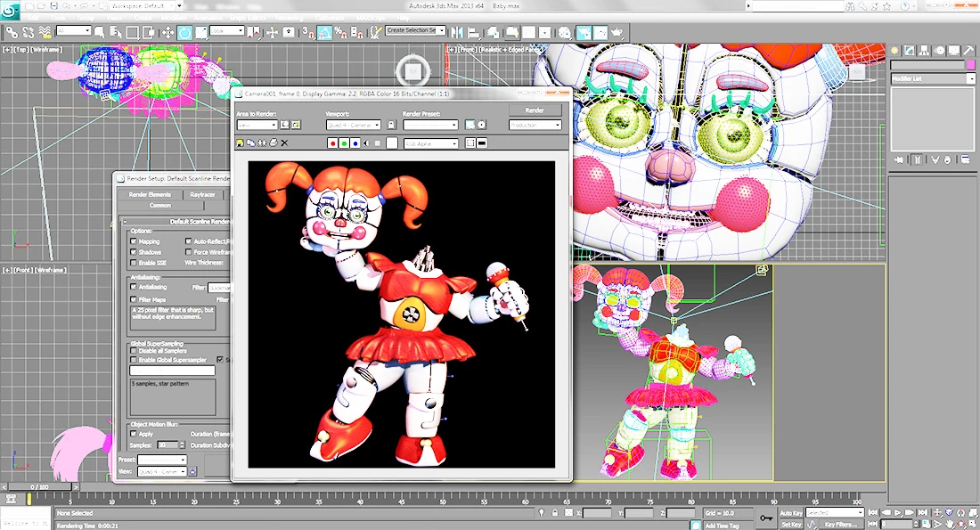
Task: Activate the Select and Move tool
Action: point(167,32)
